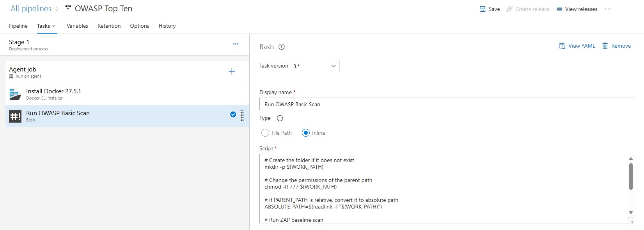Switch to the Pipeline tab
This screenshot has width=644, height=230.
pyautogui.click(x=18, y=26)
